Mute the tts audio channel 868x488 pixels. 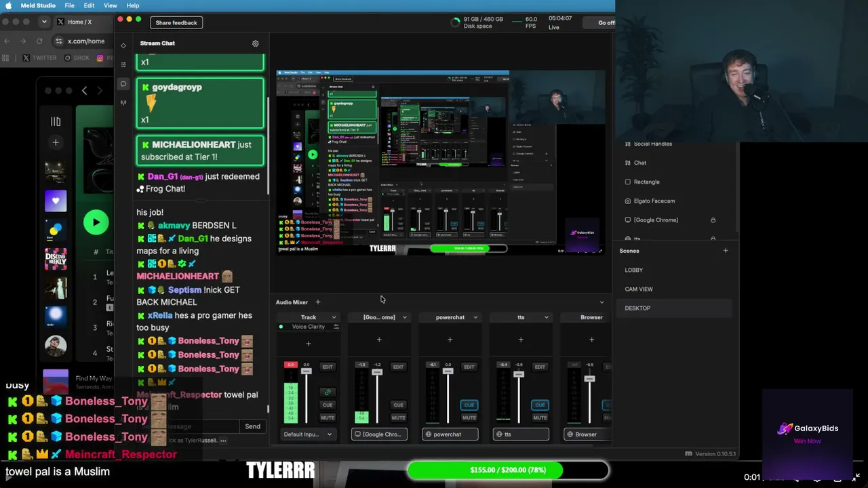coord(540,418)
